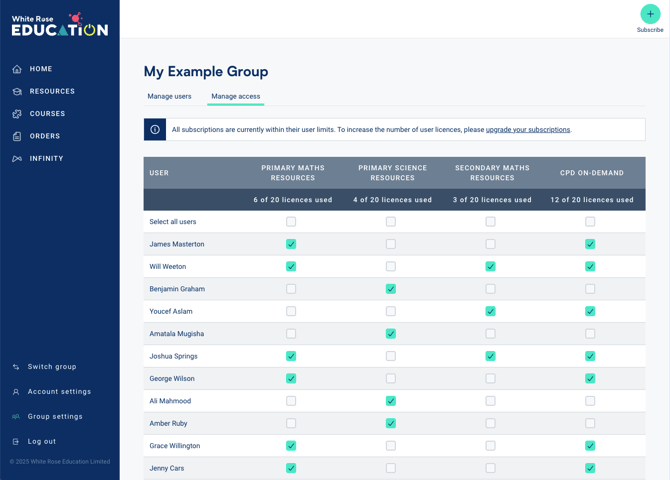The image size is (670, 480).
Task: Click the Group settings people icon
Action: (16, 416)
